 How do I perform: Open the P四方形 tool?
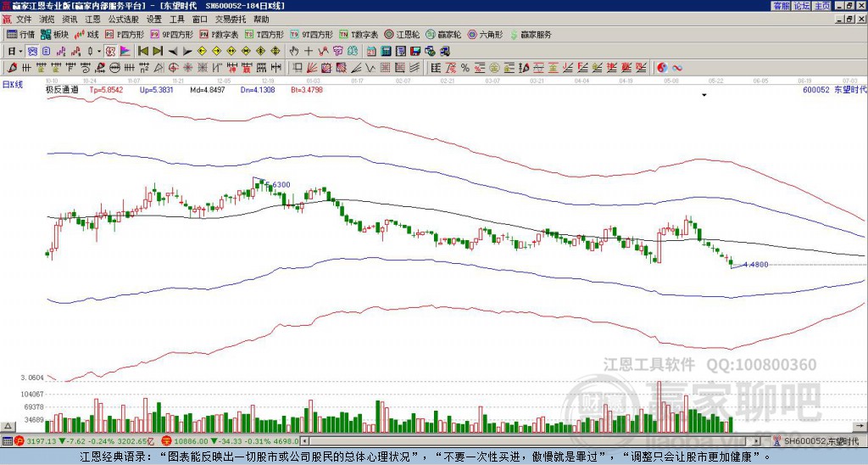tap(125, 34)
